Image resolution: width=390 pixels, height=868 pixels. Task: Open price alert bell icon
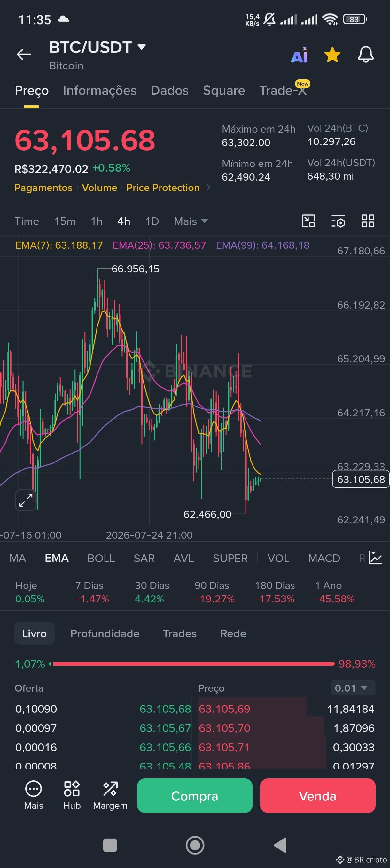tap(365, 55)
